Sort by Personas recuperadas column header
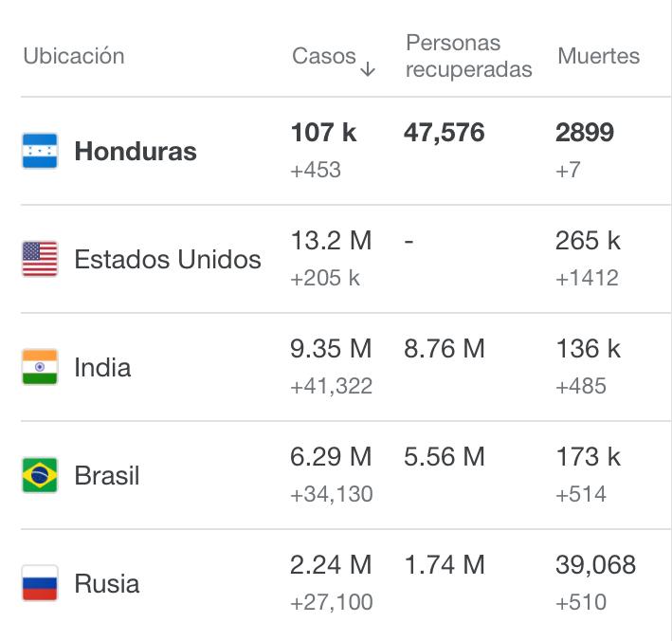Viewport: 672px width, 641px height. (x=469, y=56)
